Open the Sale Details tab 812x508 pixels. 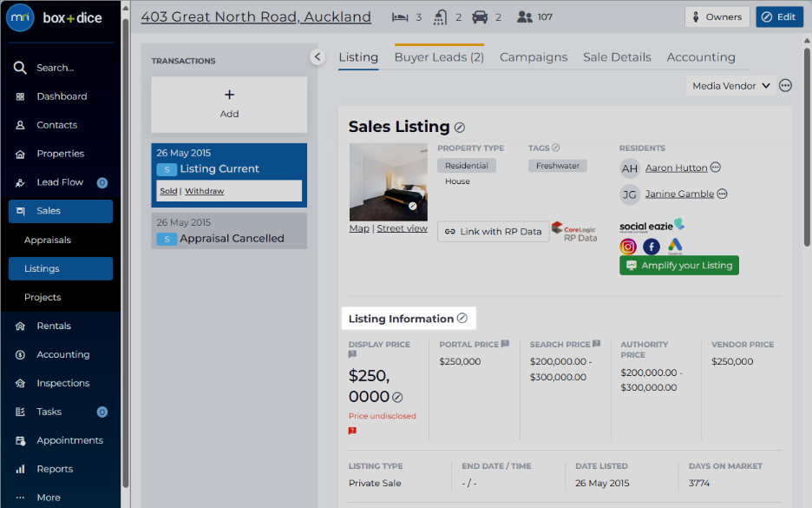(x=617, y=57)
